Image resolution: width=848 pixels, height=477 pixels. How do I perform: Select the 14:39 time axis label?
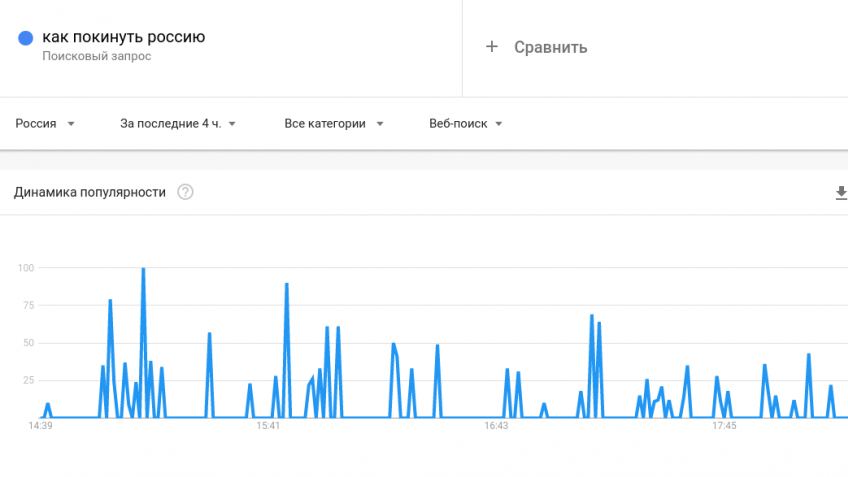click(41, 426)
